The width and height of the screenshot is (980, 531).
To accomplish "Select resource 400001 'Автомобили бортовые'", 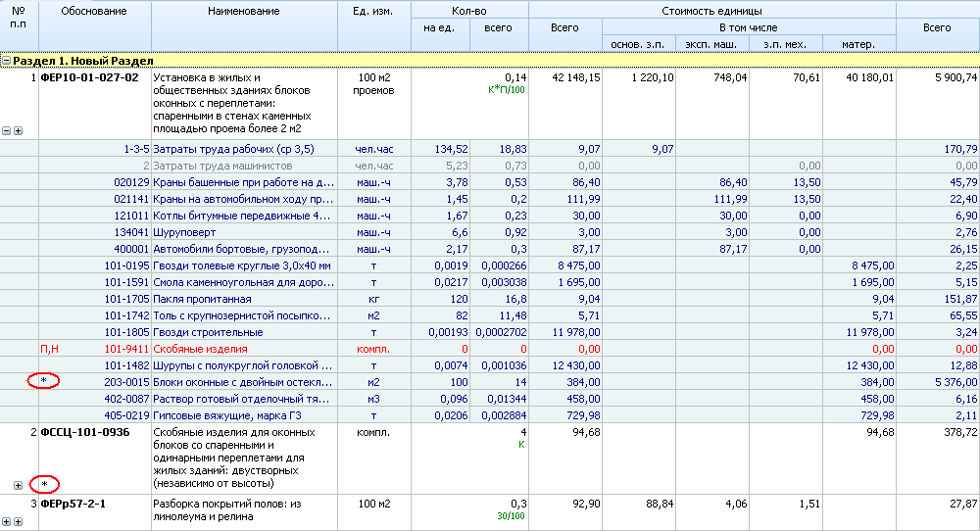I will point(490,249).
